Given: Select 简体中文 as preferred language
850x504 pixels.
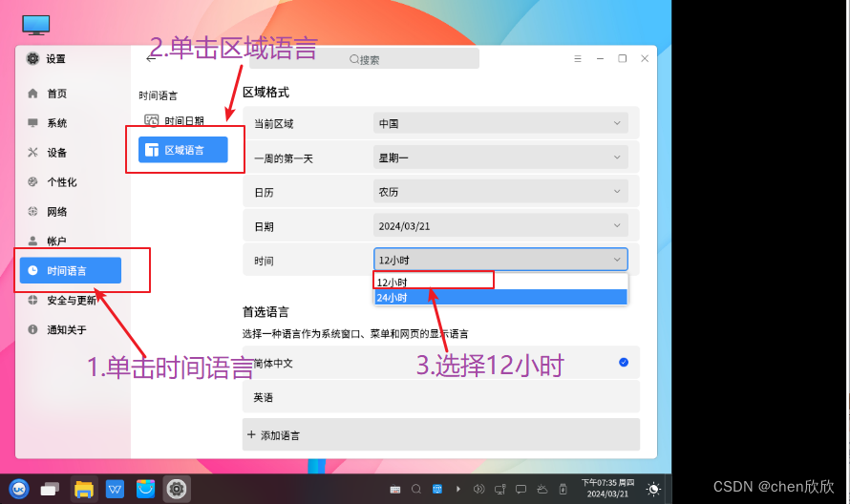Looking at the screenshot, I should pyautogui.click(x=440, y=363).
